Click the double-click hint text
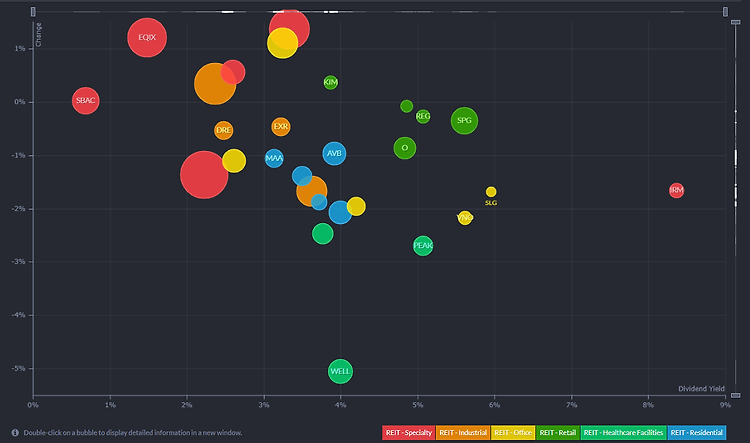 pos(132,432)
